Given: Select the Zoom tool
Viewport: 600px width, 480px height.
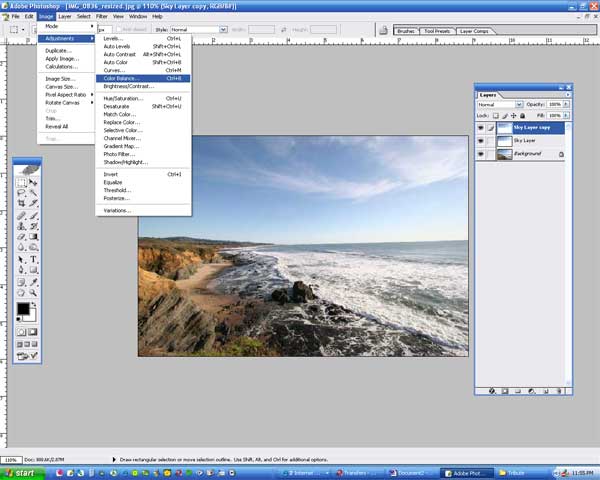Looking at the screenshot, I should pyautogui.click(x=33, y=293).
